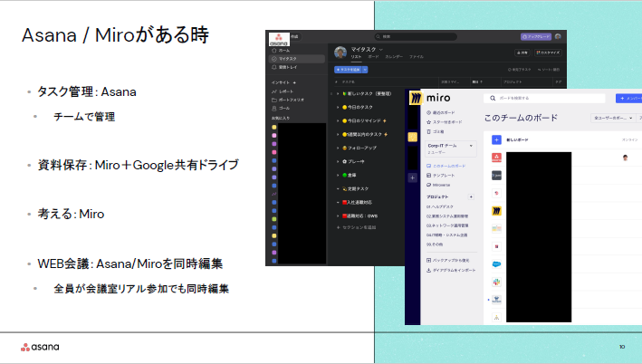Expand the 今日のリマインド section
The width and height of the screenshot is (642, 364).
coord(338,120)
